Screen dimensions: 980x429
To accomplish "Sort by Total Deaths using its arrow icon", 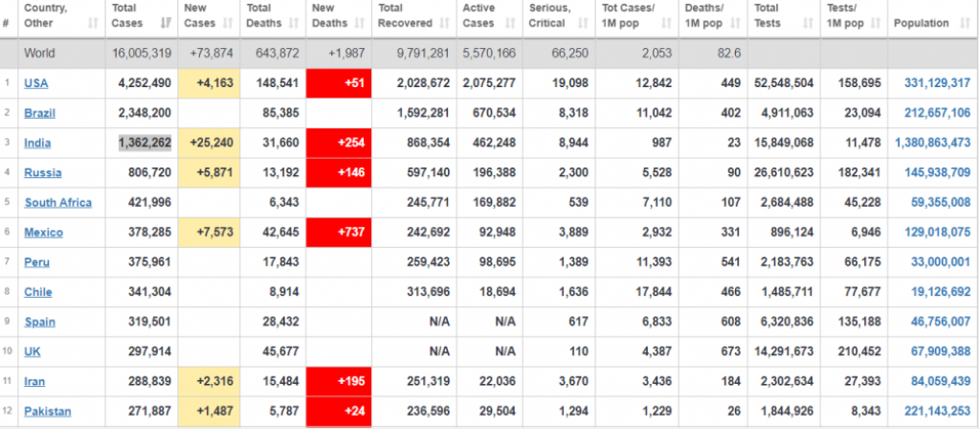I will point(293,23).
